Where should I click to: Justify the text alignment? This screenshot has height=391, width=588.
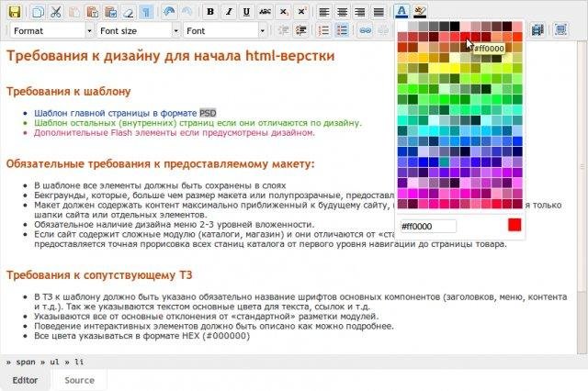pyautogui.click(x=379, y=12)
